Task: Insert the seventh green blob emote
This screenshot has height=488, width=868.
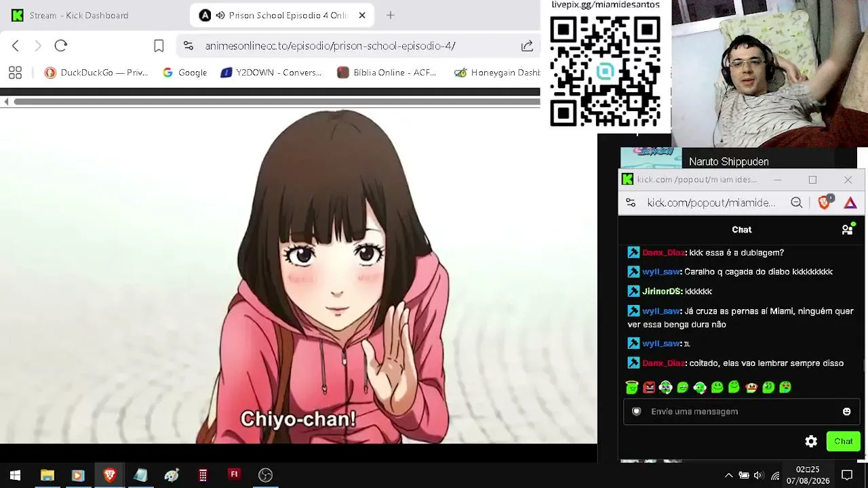Action: (734, 388)
